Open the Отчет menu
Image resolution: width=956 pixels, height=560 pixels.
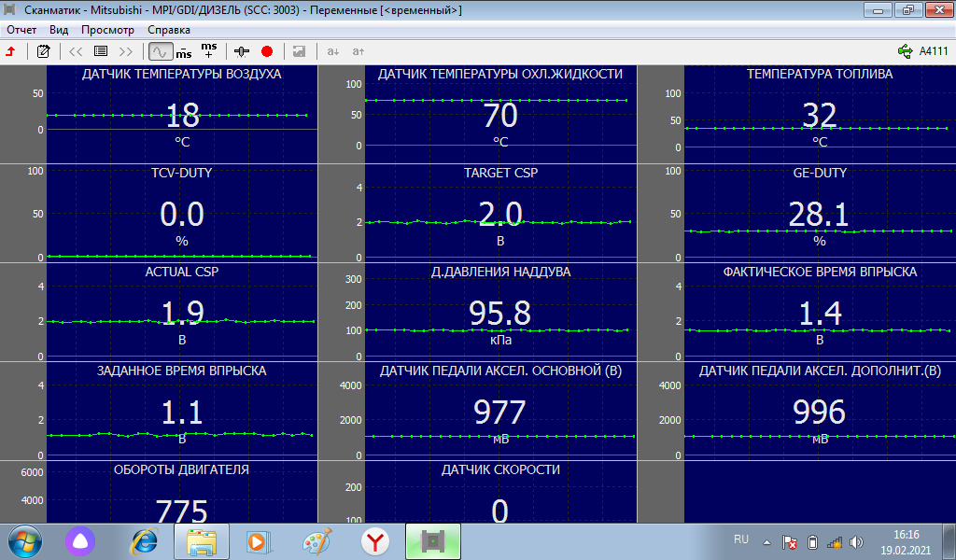[x=21, y=30]
